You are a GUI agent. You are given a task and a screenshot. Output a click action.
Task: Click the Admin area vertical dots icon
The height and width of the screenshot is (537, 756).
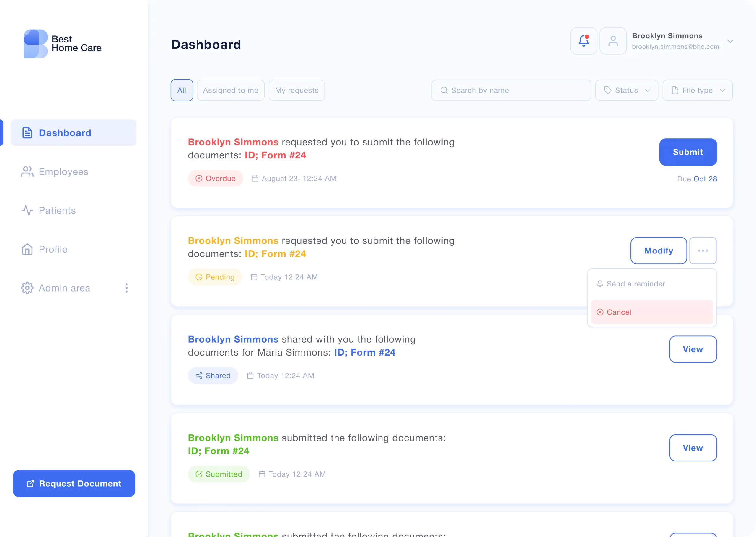click(126, 288)
